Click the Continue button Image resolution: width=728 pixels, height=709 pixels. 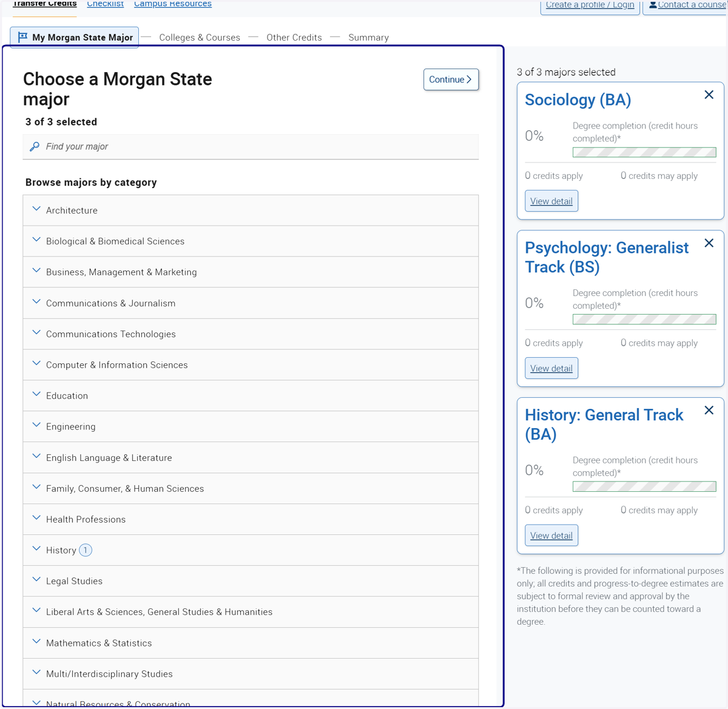click(451, 79)
